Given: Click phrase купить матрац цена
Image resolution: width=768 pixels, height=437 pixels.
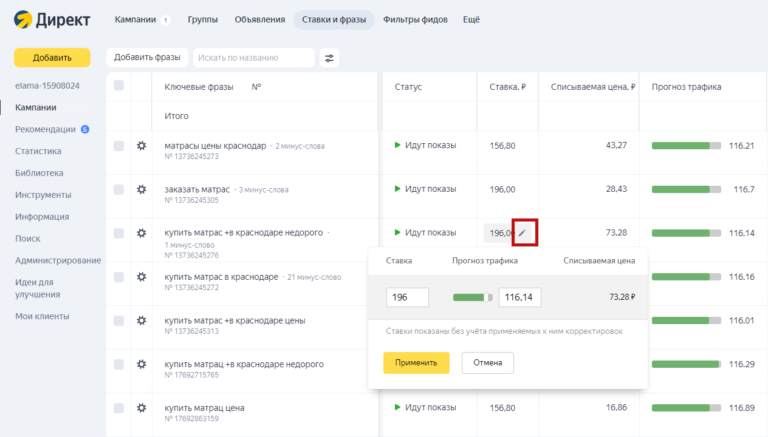Looking at the screenshot, I should 204,408.
